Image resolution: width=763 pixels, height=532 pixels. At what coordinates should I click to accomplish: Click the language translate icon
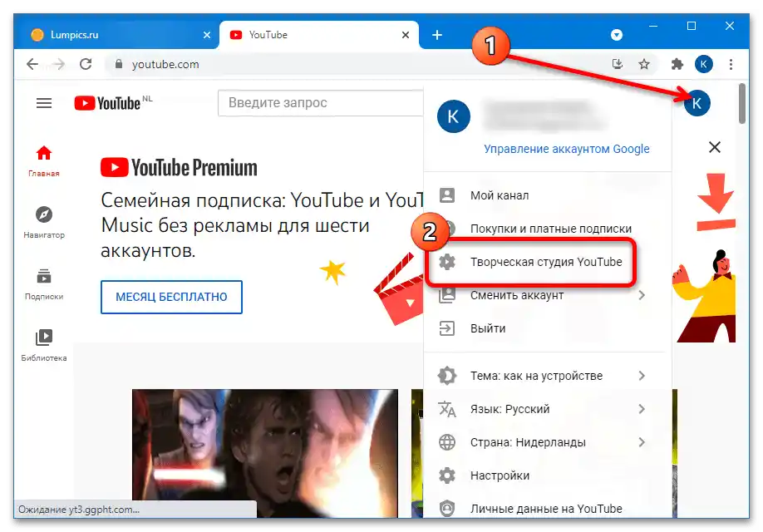(446, 409)
